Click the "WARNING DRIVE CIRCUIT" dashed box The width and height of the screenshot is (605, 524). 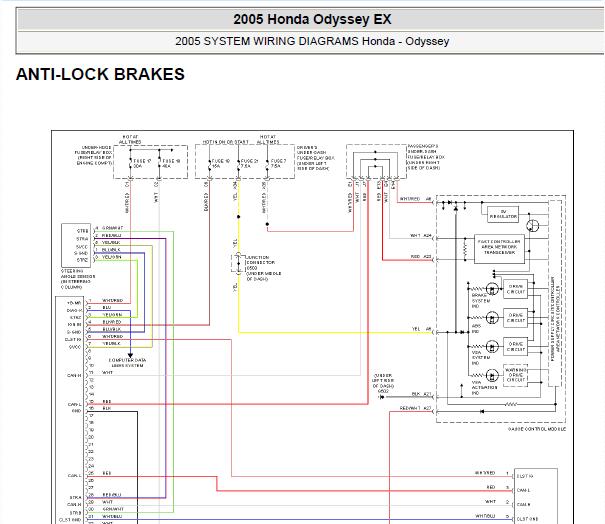pos(515,375)
